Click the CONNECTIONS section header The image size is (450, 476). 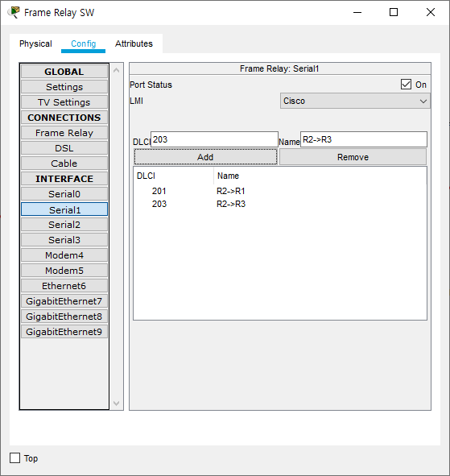(64, 118)
